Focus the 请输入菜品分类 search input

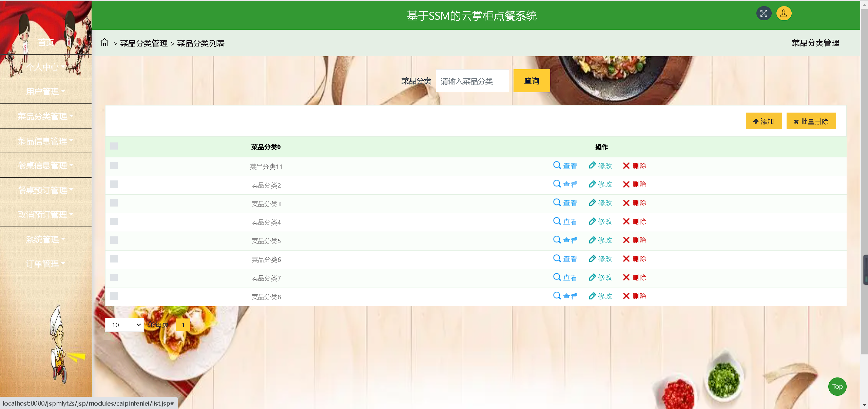[x=472, y=81]
